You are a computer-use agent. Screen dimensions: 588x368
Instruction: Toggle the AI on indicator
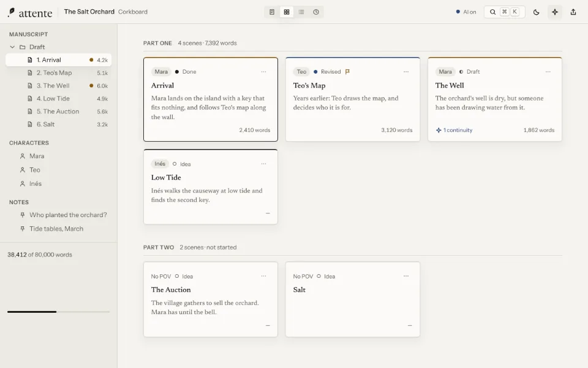click(466, 12)
